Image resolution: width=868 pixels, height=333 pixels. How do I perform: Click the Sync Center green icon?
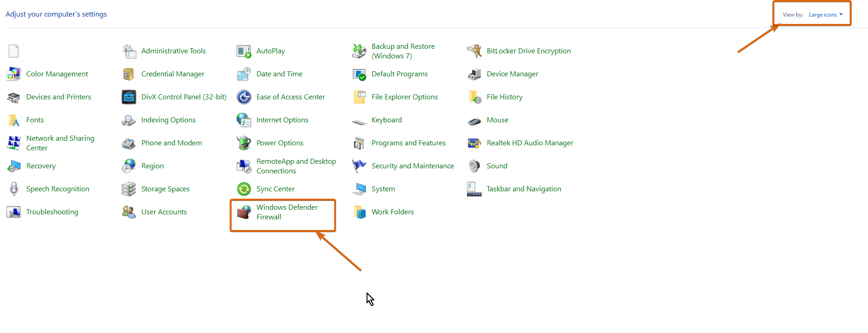pyautogui.click(x=244, y=189)
